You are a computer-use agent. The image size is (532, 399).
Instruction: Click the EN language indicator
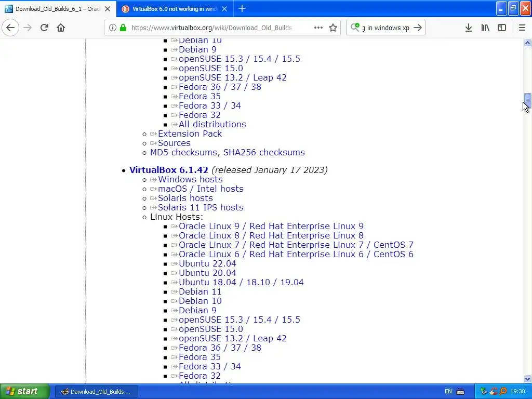(x=448, y=392)
